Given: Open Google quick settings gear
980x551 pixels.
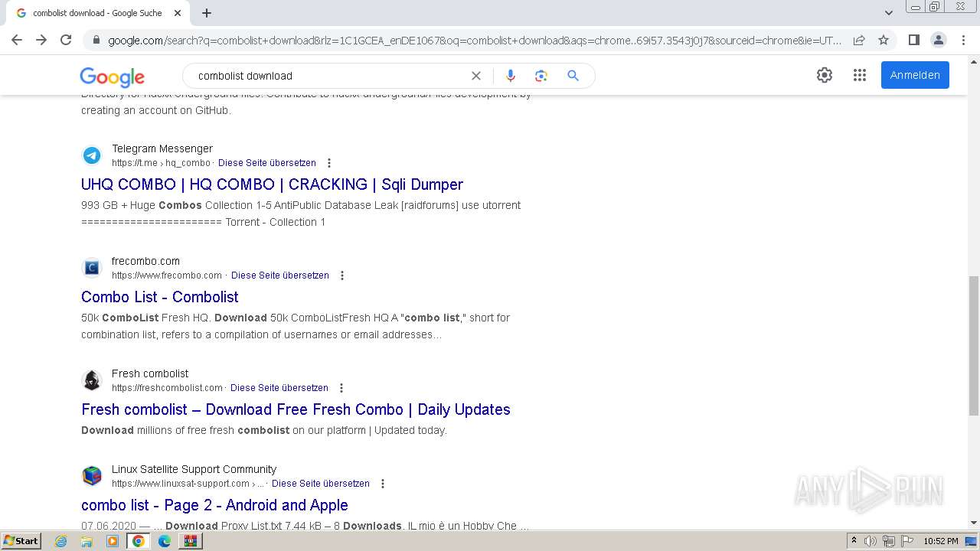Looking at the screenshot, I should (825, 75).
